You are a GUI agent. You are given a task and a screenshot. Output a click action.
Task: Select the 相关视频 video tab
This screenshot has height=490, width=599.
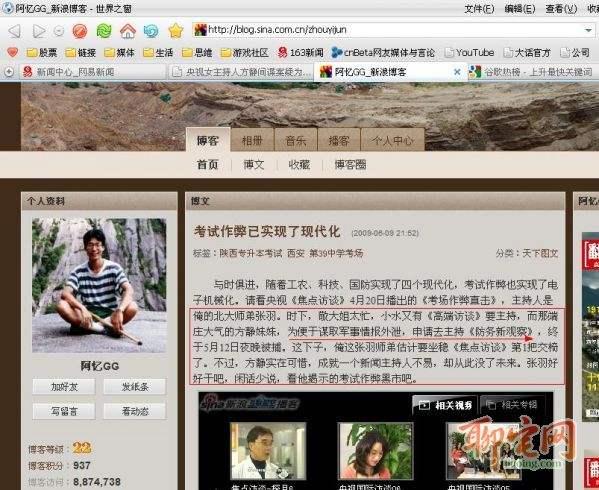[x=445, y=405]
